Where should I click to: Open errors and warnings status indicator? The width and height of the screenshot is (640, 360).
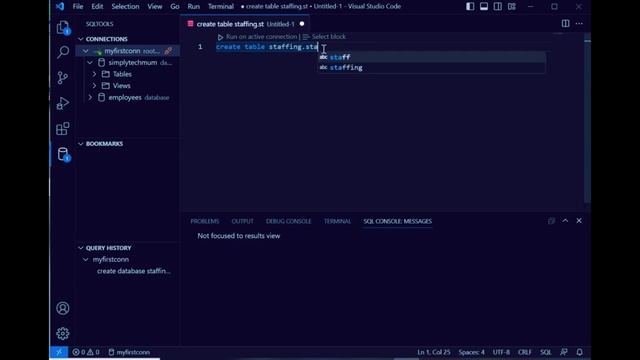click(86, 352)
